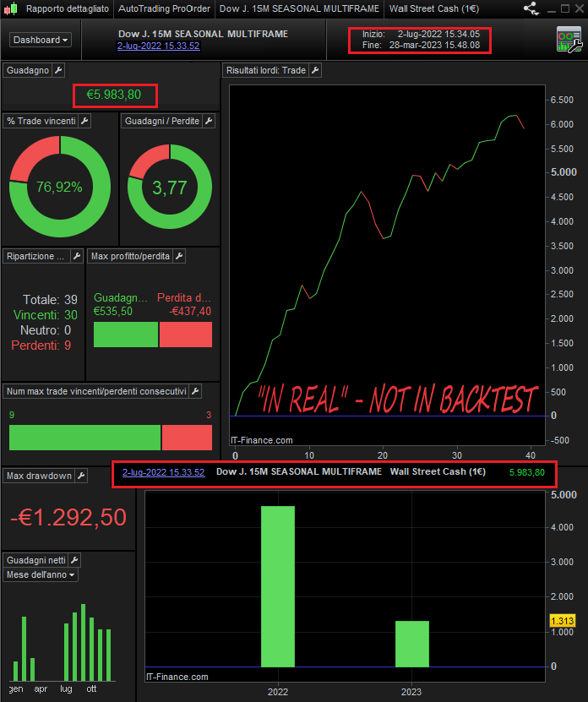
Task: Click Wall Street Cash (1€) title segment
Action: click(x=434, y=8)
